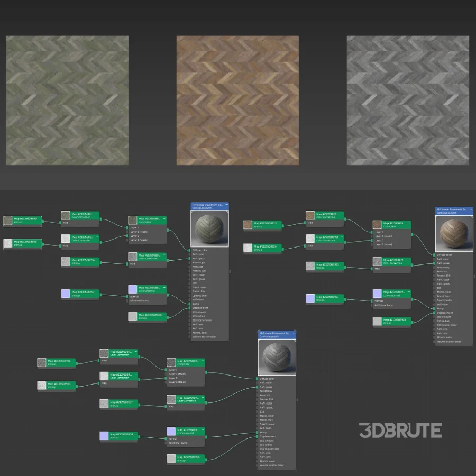The image size is (476, 476).
Task: Click the output socket of the brown graph's CoronaNormal node
Action: click(412, 299)
